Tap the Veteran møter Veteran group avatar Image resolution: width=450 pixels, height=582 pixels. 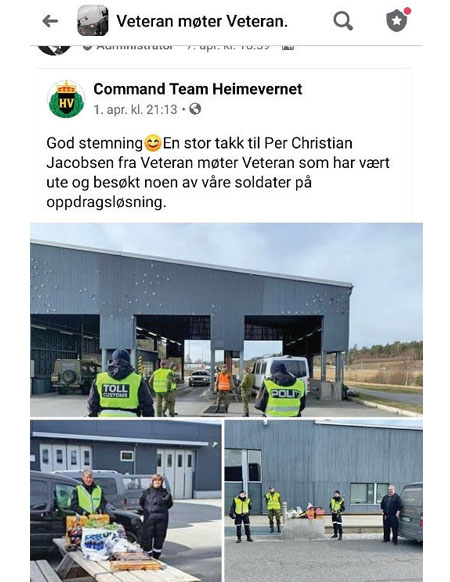(x=93, y=21)
